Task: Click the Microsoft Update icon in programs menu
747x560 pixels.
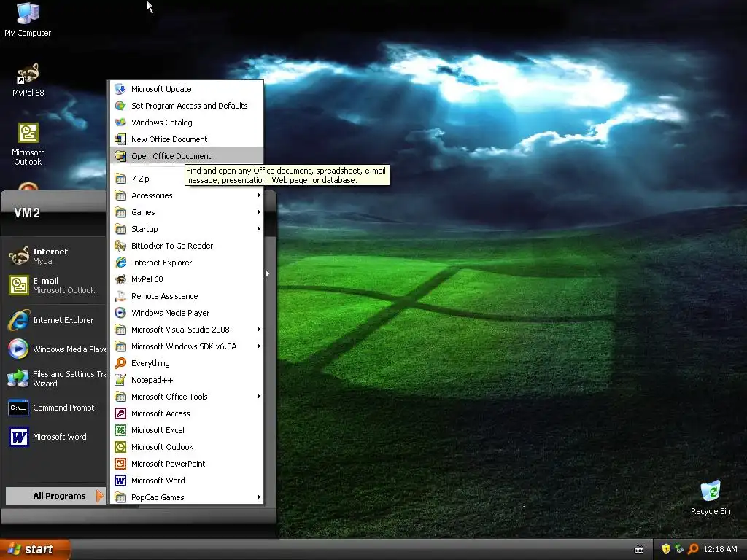Action: (x=120, y=89)
